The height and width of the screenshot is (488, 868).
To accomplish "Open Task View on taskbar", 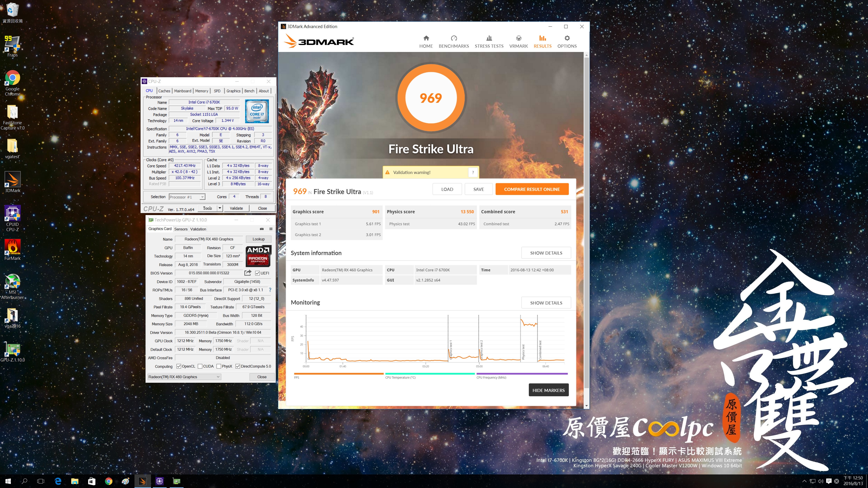I will [40, 481].
